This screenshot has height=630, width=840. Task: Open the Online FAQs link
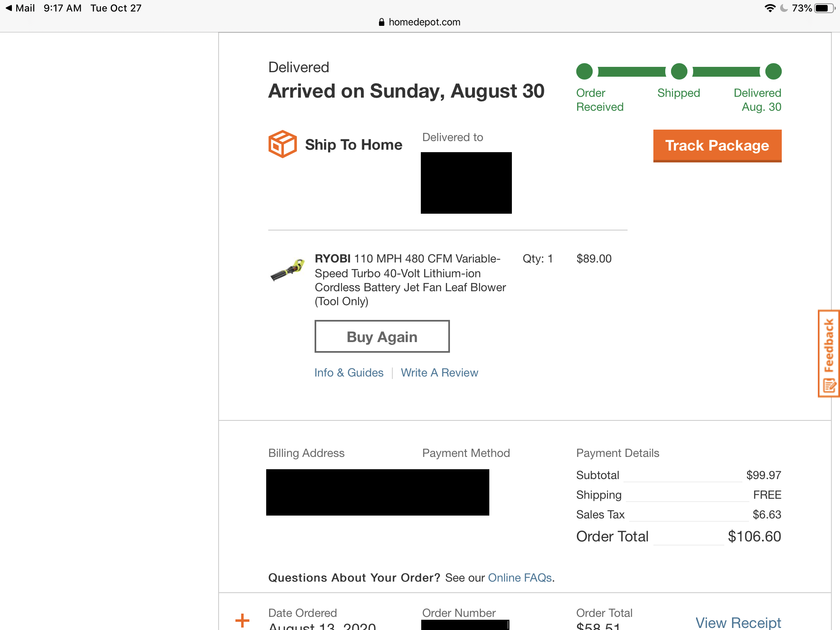coord(520,577)
